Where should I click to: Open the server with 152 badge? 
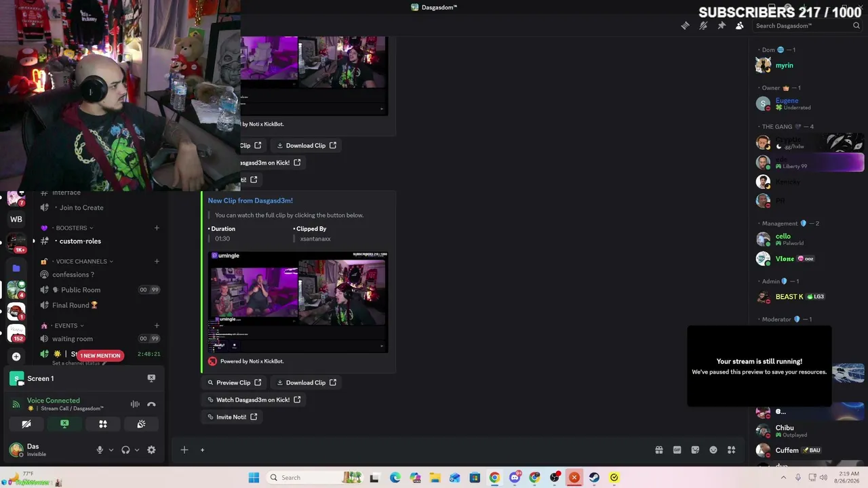(16, 333)
